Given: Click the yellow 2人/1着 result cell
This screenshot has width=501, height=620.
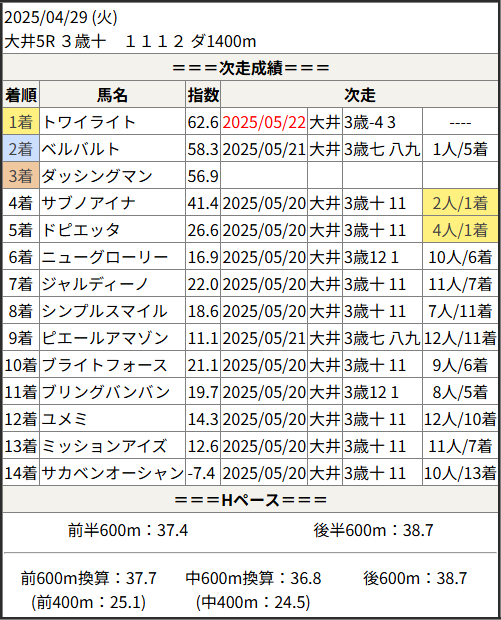Looking at the screenshot, I should (x=460, y=203).
